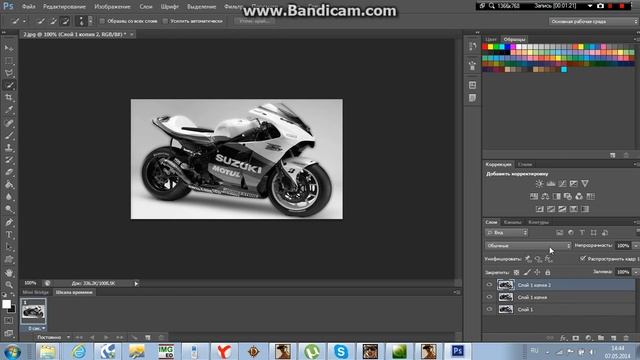Select the Pen tool
Viewport: 640px width, 360px height.
tap(9, 222)
